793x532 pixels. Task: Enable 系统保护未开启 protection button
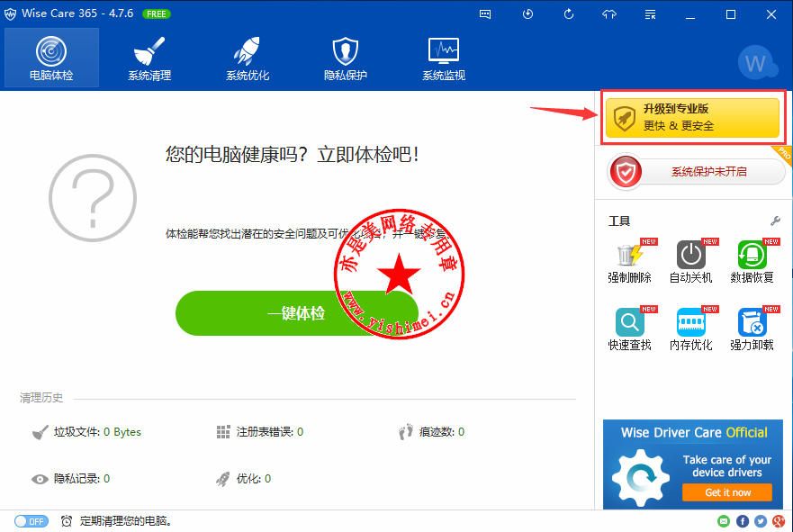click(x=696, y=172)
